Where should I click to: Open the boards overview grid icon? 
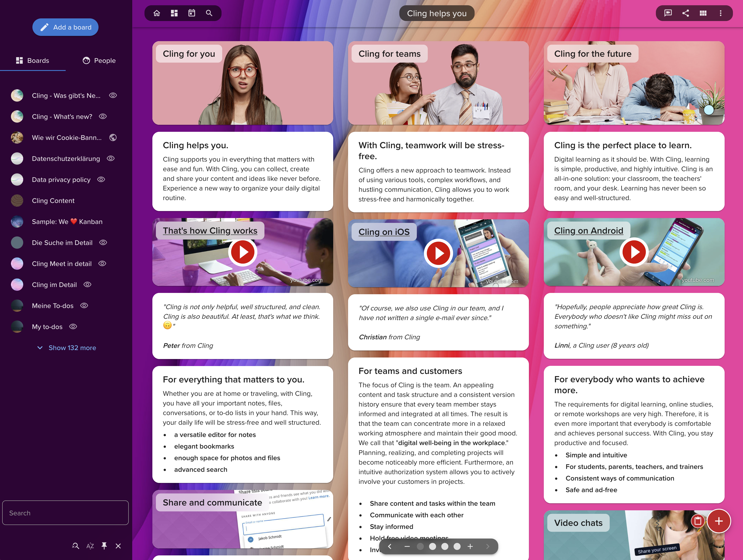coord(174,13)
